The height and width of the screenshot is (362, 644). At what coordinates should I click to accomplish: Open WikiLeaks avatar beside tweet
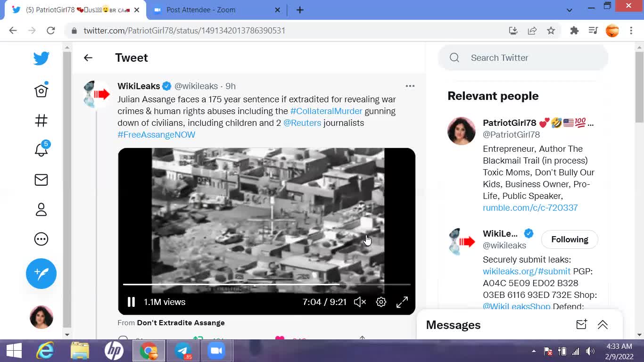[x=96, y=94]
